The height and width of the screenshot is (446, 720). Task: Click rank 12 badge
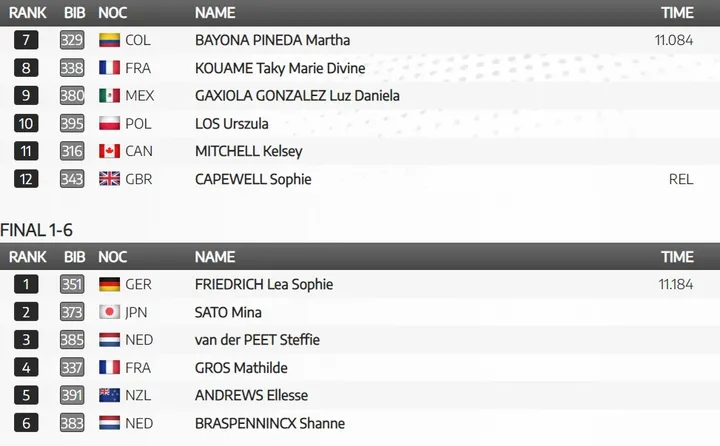27,180
